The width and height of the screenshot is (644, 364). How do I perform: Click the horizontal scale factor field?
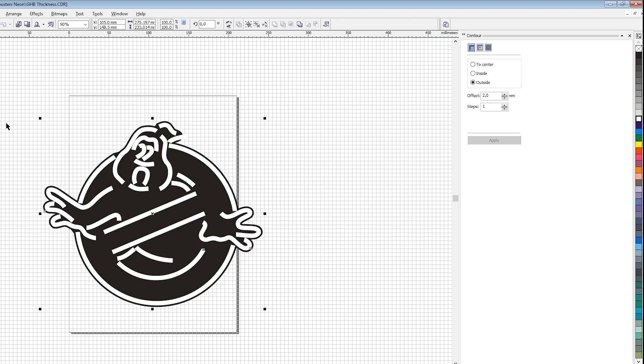166,22
